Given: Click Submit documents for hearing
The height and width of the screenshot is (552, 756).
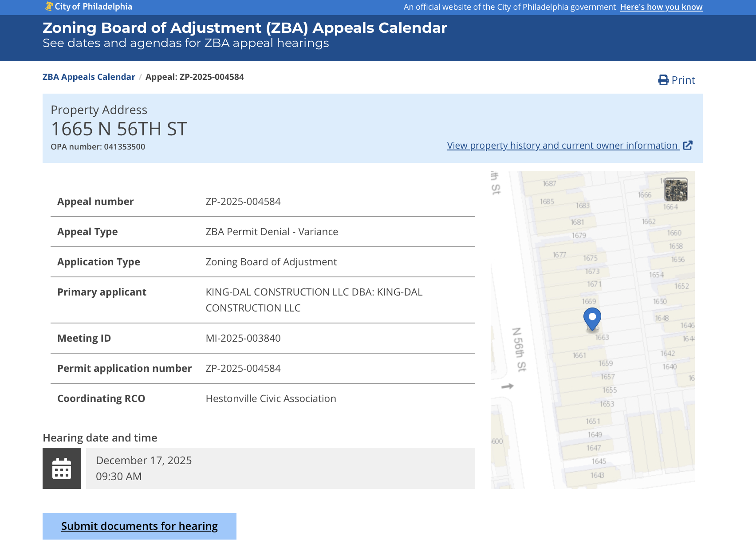Looking at the screenshot, I should point(139,526).
